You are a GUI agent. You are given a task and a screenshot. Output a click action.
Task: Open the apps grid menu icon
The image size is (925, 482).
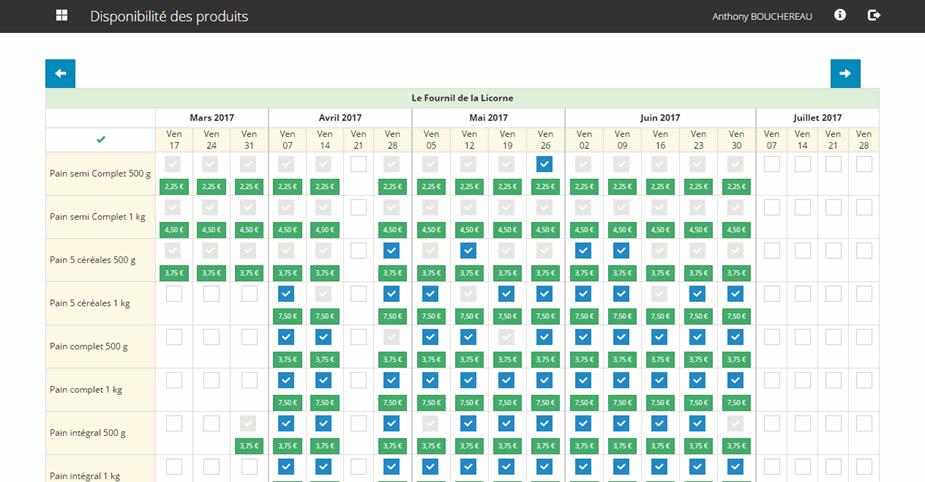[62, 16]
